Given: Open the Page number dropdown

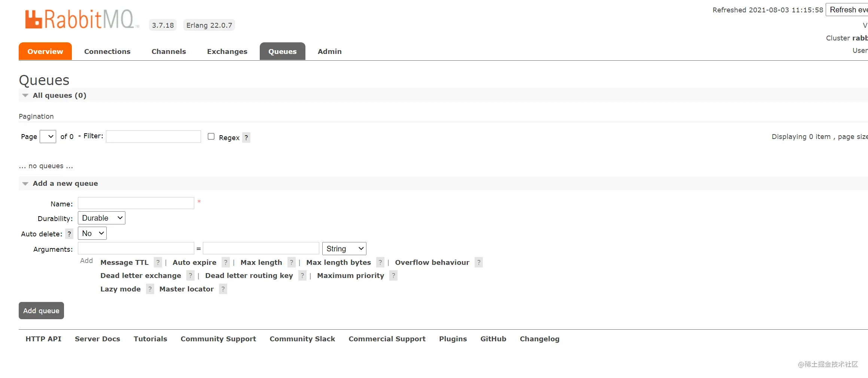Looking at the screenshot, I should [x=48, y=136].
